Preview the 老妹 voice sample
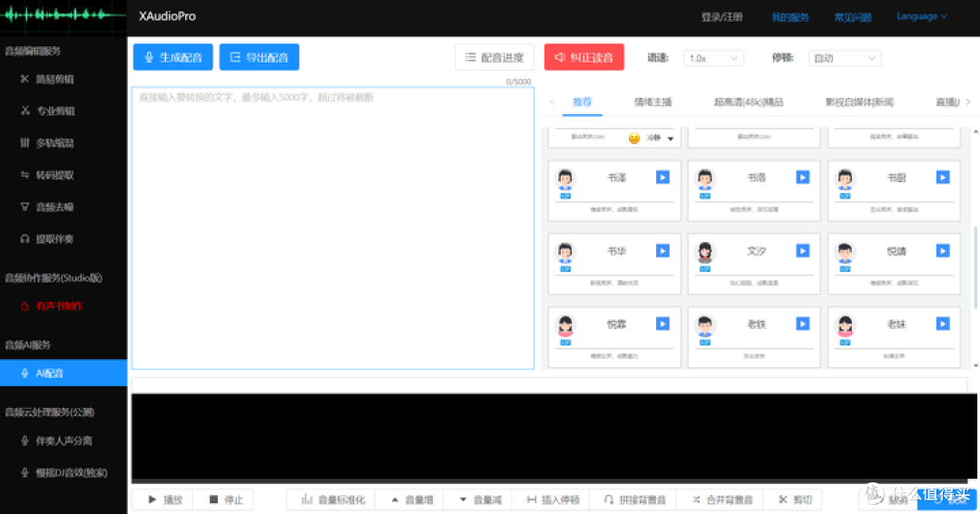This screenshot has width=980, height=514. pyautogui.click(x=943, y=324)
